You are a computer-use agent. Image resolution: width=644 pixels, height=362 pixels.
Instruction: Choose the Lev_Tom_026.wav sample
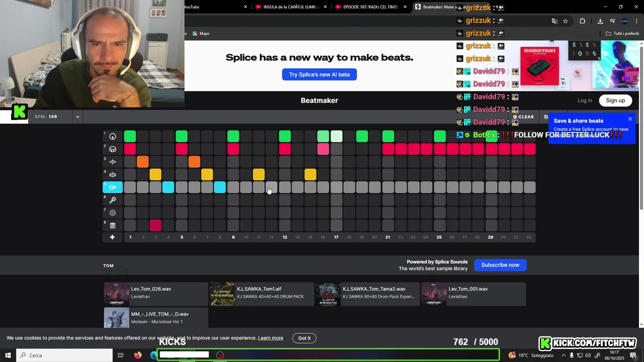155,294
